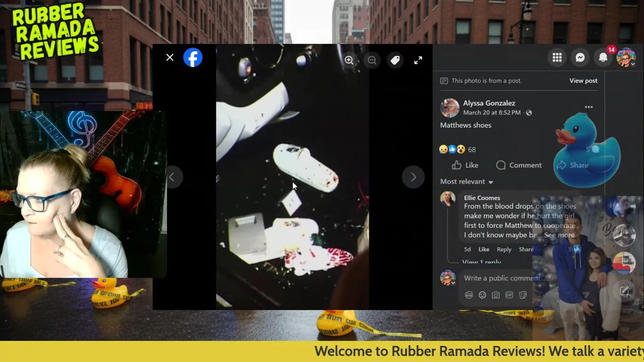
Task: Open new message compose icon
Action: (x=624, y=291)
